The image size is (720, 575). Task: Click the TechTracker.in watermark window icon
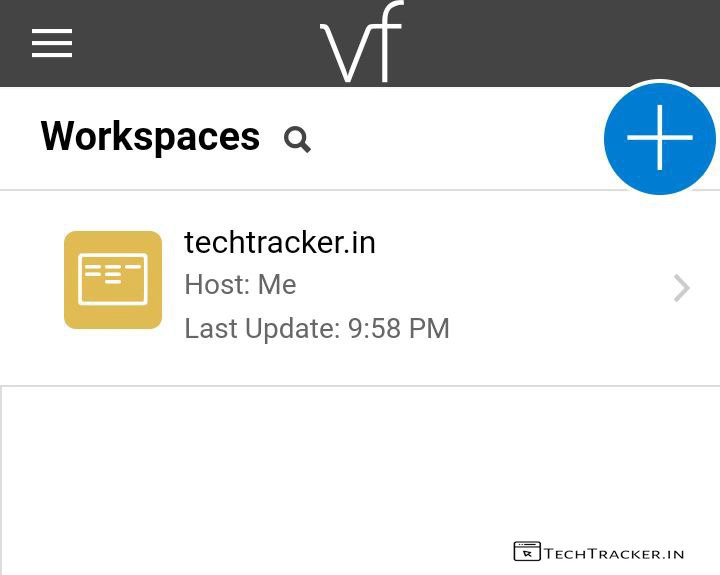[527, 552]
